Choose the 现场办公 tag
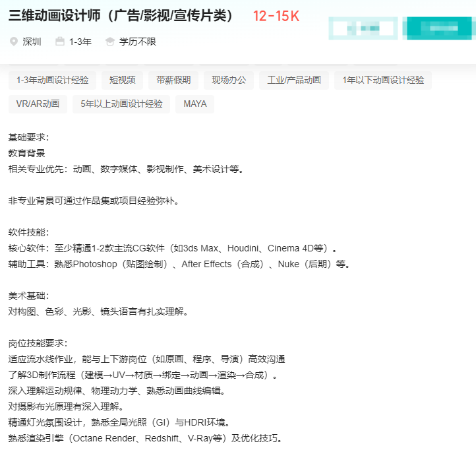This screenshot has height=450, width=476. click(x=229, y=80)
